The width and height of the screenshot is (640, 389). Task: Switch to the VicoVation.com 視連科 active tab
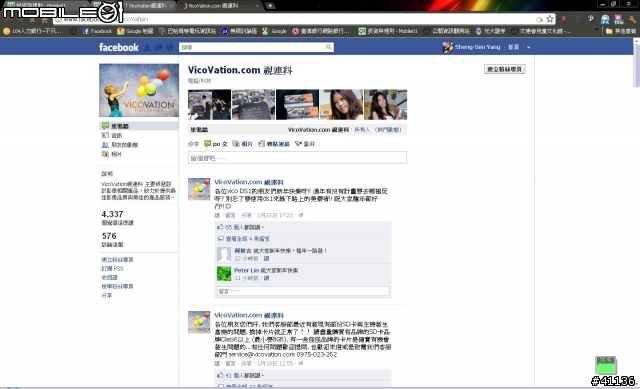(x=220, y=6)
